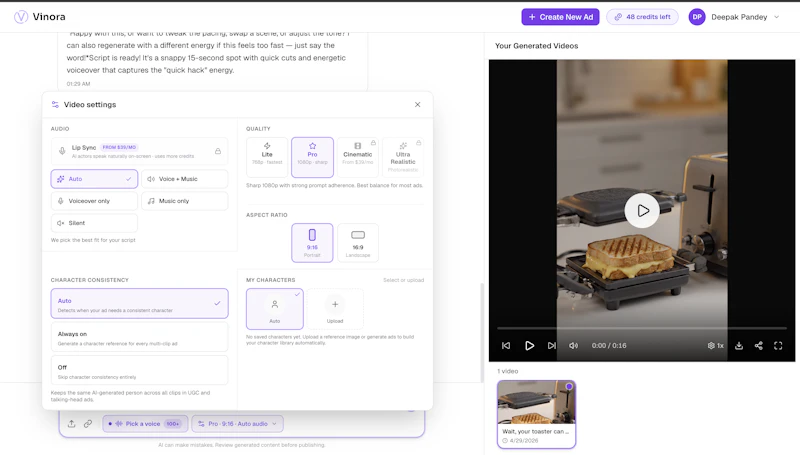Select the Auto character card
The width and height of the screenshot is (800, 455).
coord(274,309)
